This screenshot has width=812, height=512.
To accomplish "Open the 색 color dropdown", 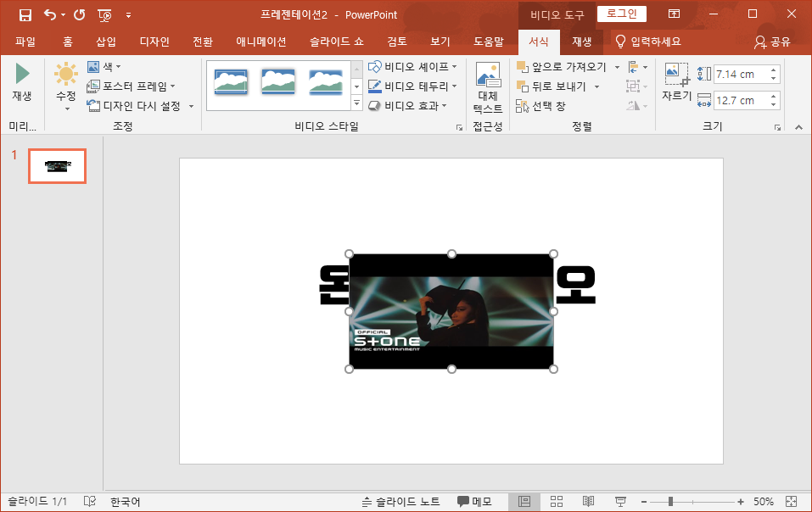I will [x=104, y=67].
